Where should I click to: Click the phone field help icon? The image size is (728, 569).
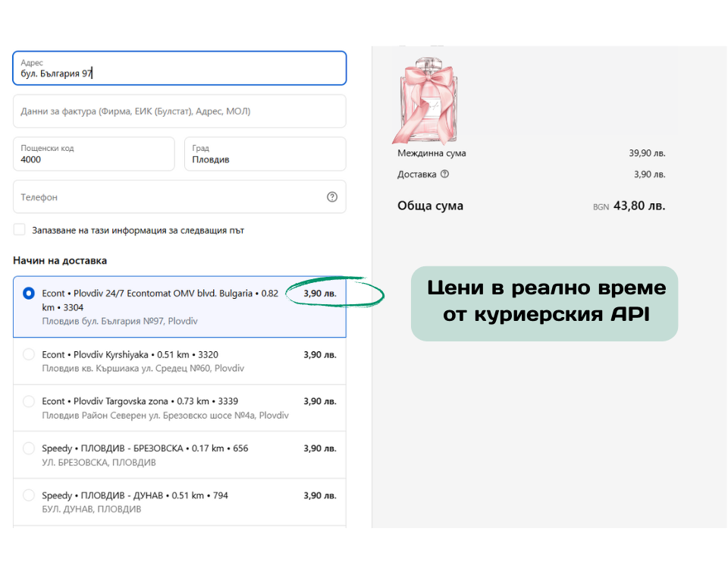[331, 197]
